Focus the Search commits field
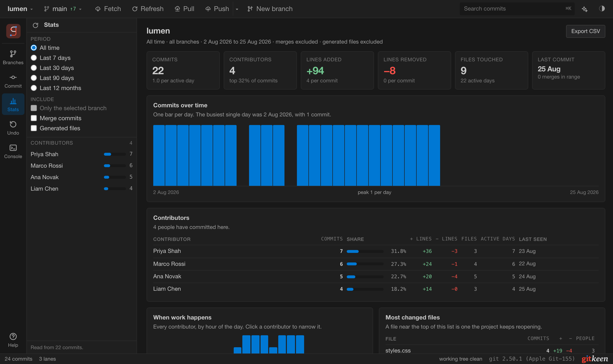Image resolution: width=613 pixels, height=364 pixels. click(517, 9)
